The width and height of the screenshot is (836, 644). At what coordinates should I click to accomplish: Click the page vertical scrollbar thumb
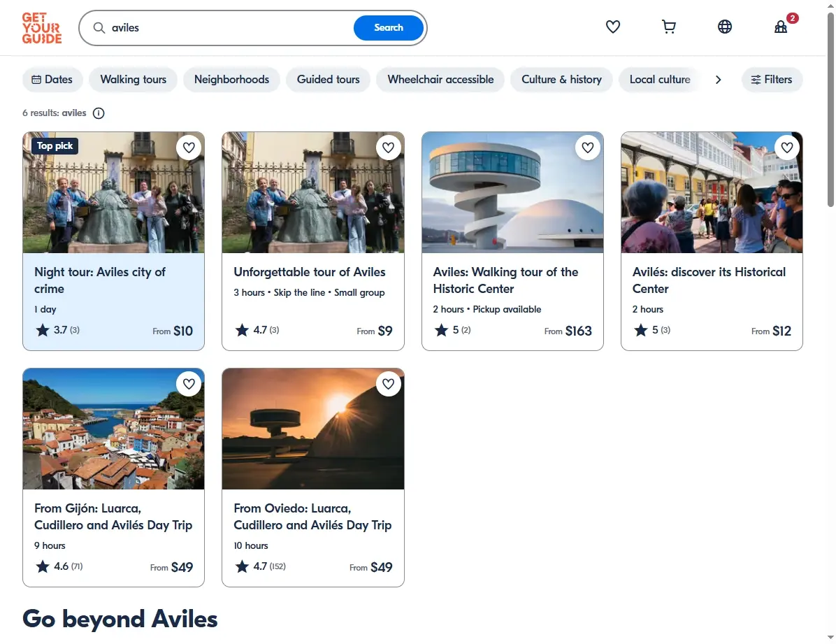coord(830,109)
